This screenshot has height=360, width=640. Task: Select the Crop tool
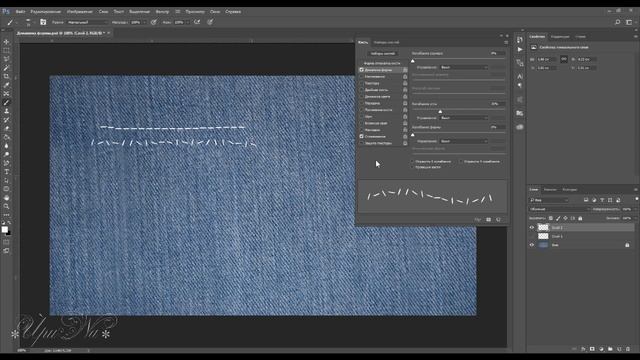coord(6,76)
